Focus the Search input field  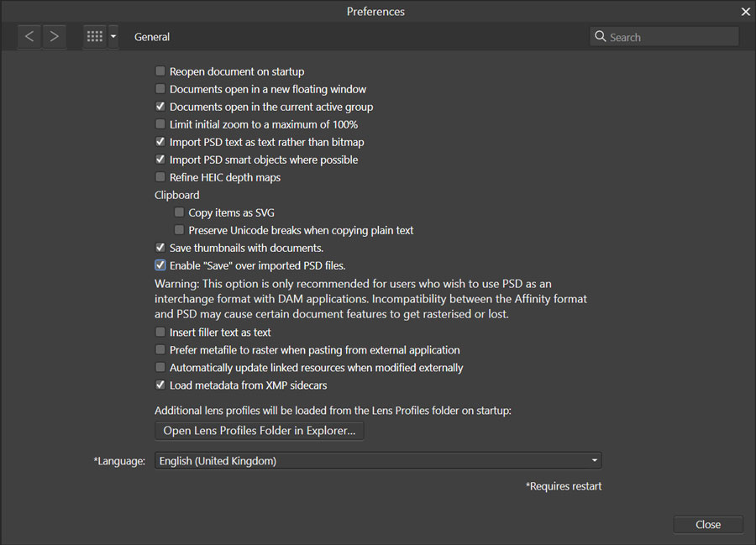664,37
